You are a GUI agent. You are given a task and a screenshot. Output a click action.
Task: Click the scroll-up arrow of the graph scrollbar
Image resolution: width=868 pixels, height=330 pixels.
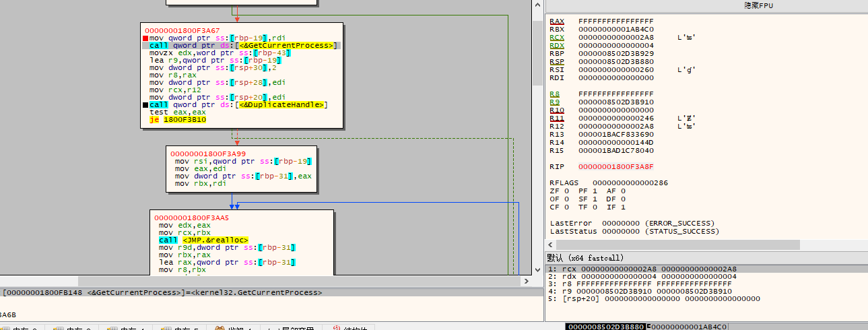pos(537,5)
